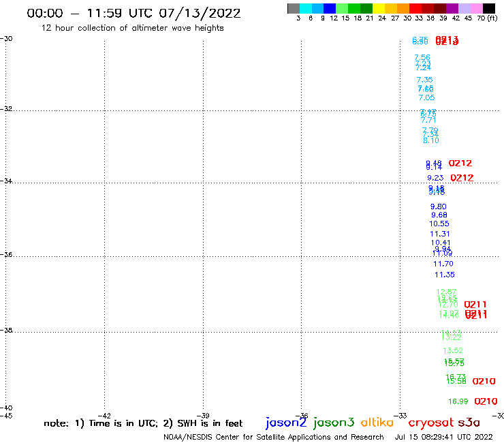
Task: Click the '-40' latitude axis label
Action: (x=6, y=408)
